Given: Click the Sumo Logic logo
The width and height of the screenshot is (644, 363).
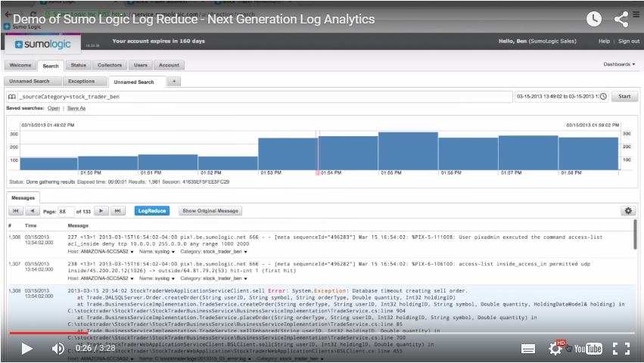Looking at the screenshot, I should [42, 44].
